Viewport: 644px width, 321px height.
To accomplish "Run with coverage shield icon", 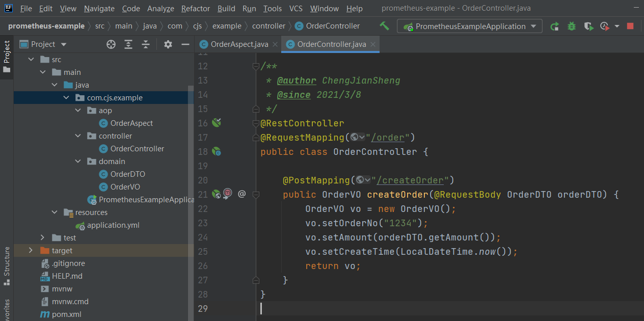I will (x=588, y=26).
